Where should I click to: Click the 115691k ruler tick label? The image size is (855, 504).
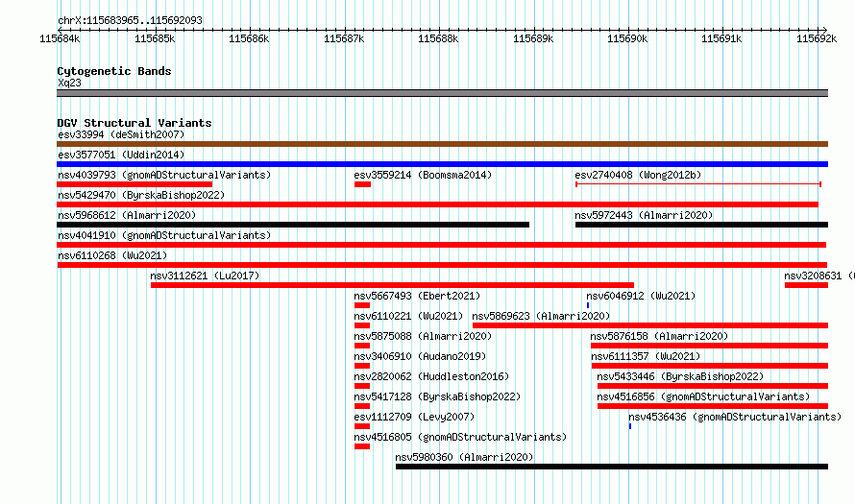point(721,38)
